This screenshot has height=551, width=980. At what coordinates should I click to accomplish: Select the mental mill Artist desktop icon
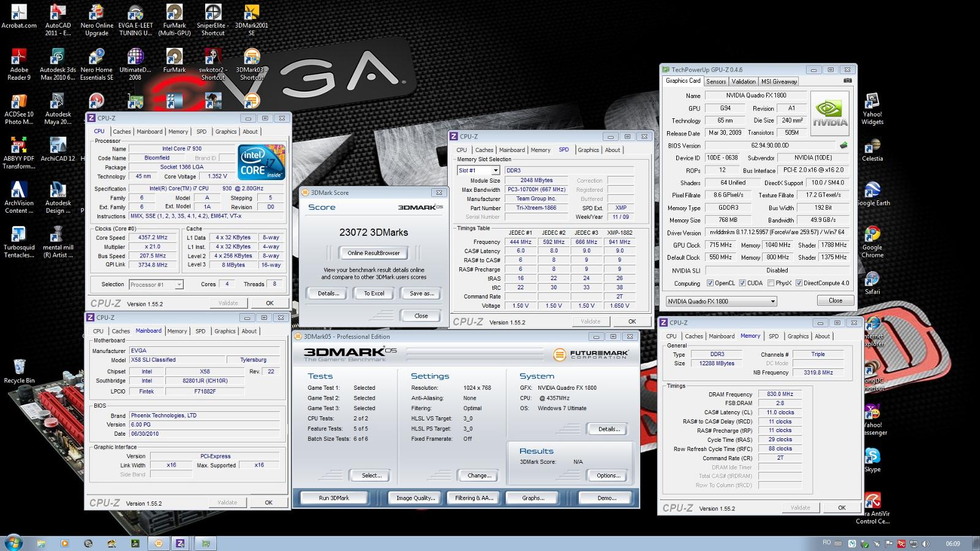pyautogui.click(x=58, y=242)
